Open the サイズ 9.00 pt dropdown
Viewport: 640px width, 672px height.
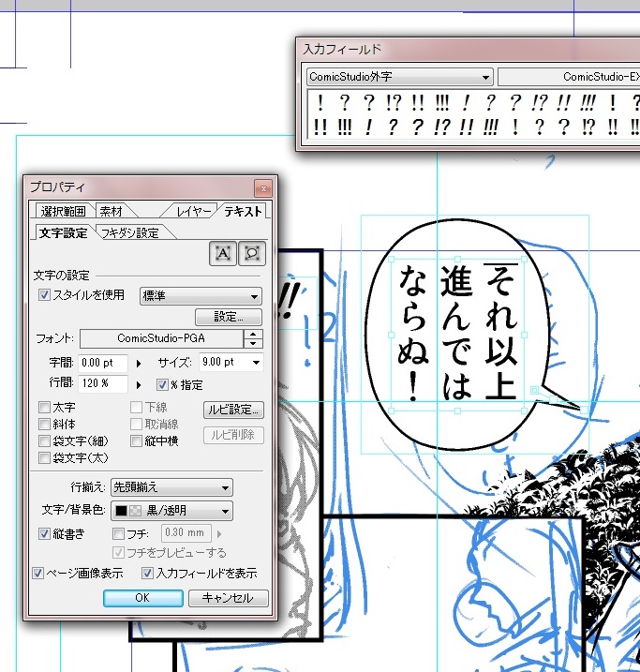[x=231, y=363]
